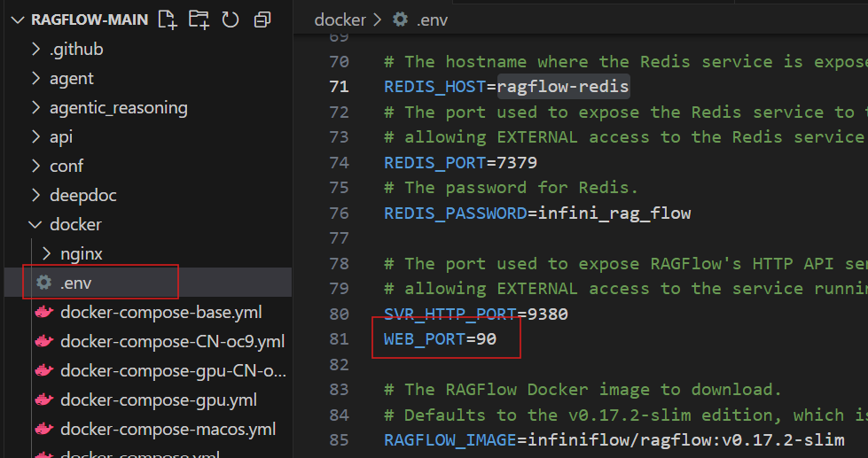Image resolution: width=868 pixels, height=458 pixels.
Task: Click the SVR_HTTP_PORT=9380 line
Action: tap(476, 314)
